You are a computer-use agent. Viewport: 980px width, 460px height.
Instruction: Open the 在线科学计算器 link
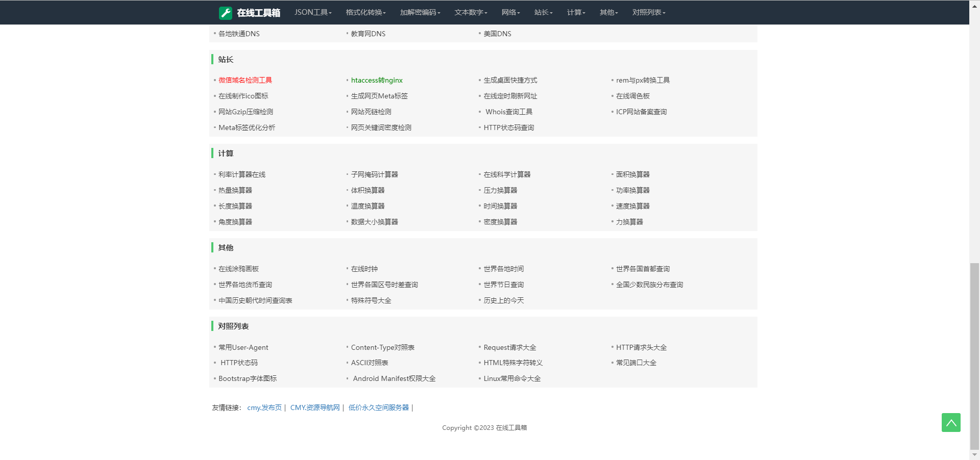[507, 174]
